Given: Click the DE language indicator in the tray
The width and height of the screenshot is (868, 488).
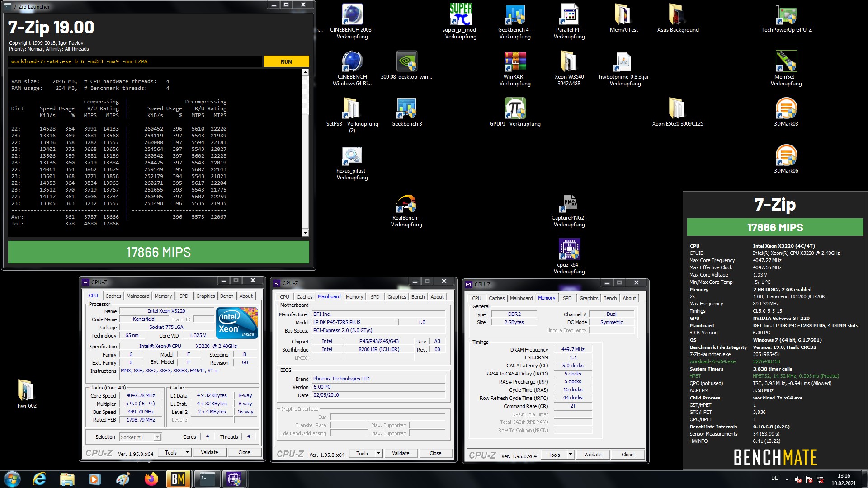Looking at the screenshot, I should click(x=774, y=478).
